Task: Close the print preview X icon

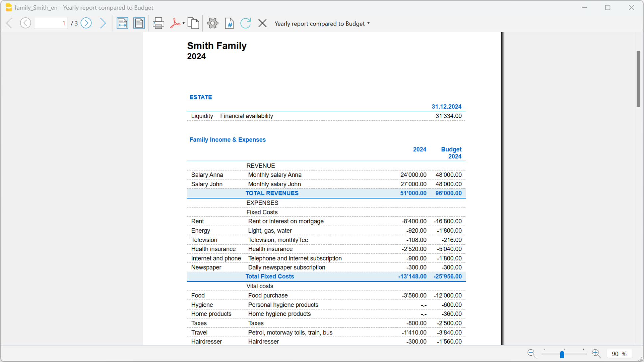Action: point(262,23)
